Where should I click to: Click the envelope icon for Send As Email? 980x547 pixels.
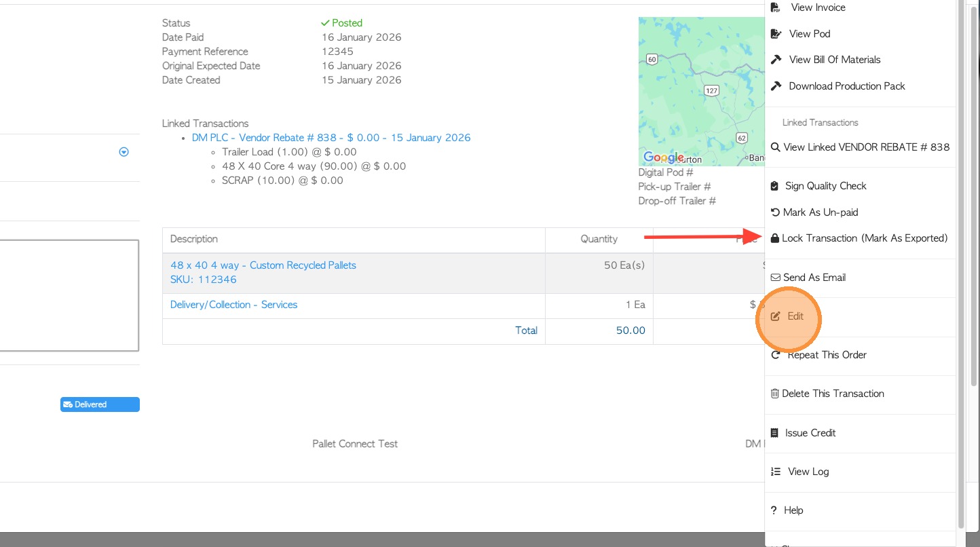point(776,278)
